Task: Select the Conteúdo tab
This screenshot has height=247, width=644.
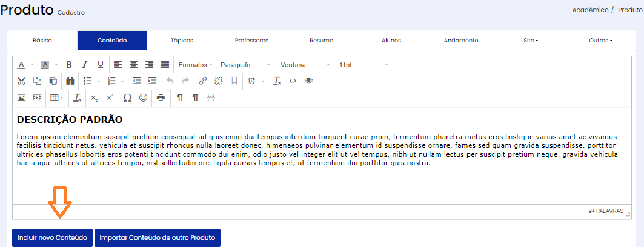Action: point(112,41)
